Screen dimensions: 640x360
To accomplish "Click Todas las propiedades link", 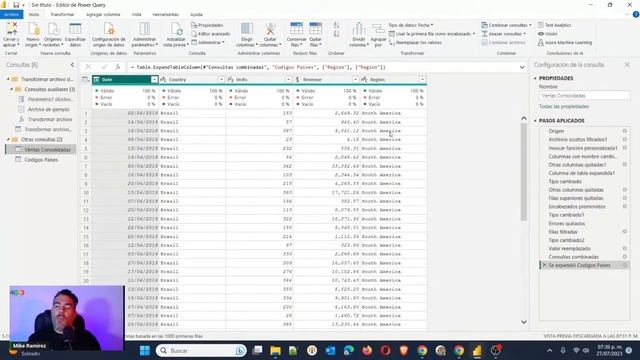I will tap(564, 106).
